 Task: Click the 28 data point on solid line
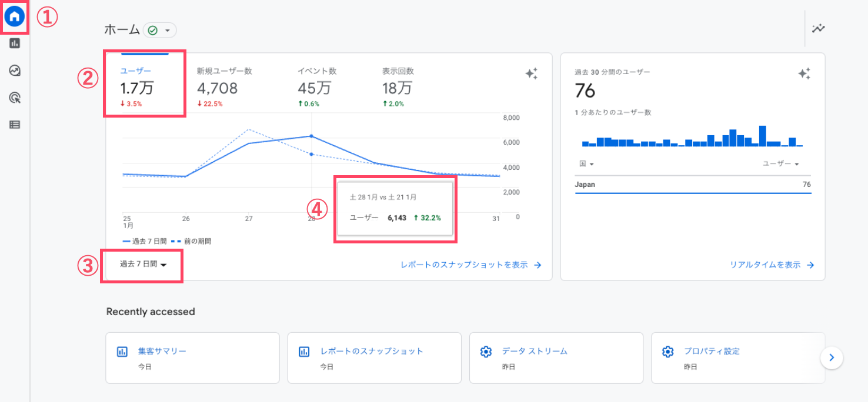coord(311,136)
